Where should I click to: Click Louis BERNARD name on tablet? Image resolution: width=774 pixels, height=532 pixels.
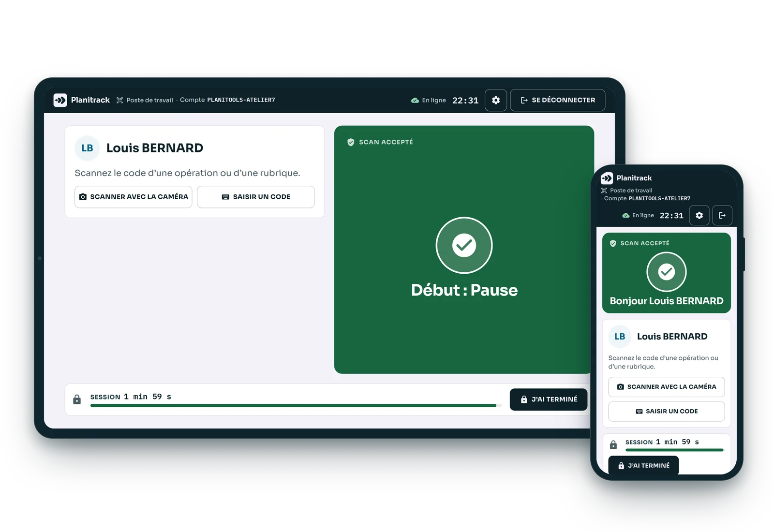(155, 148)
